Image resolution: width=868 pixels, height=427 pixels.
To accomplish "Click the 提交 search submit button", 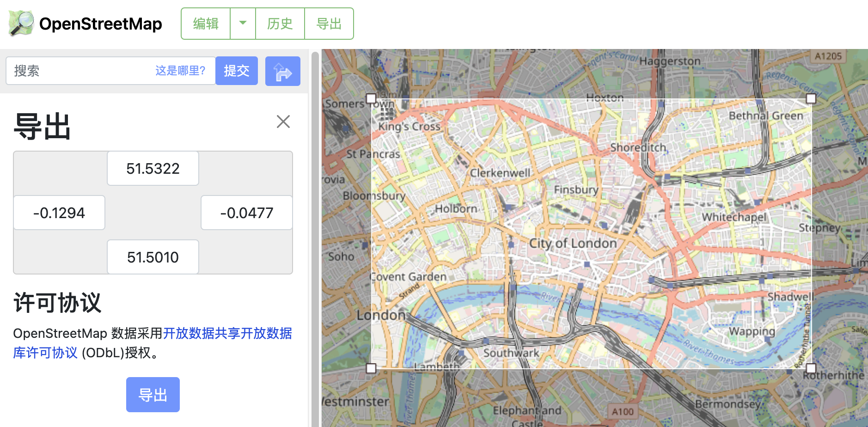I will coord(237,71).
